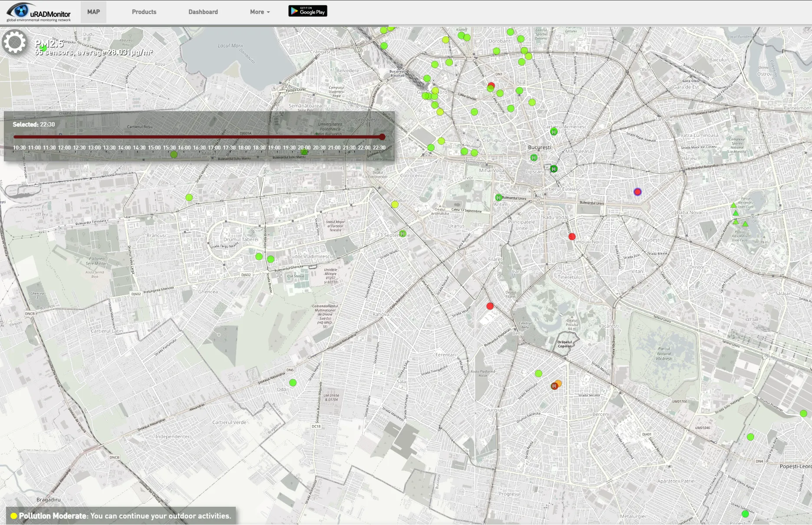Screen dimensions: 812x525
Task: Click the 'Selected: 22:30' time label
Action: click(x=34, y=124)
